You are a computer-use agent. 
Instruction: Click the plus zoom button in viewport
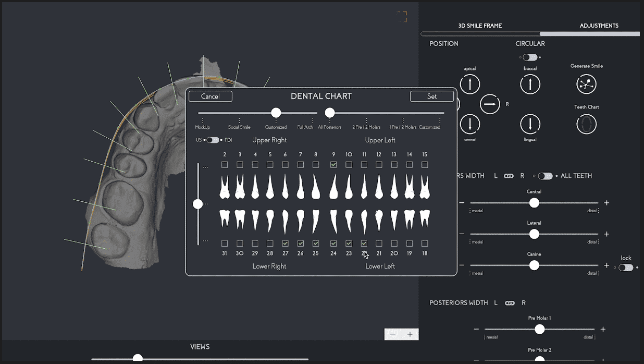(410, 334)
